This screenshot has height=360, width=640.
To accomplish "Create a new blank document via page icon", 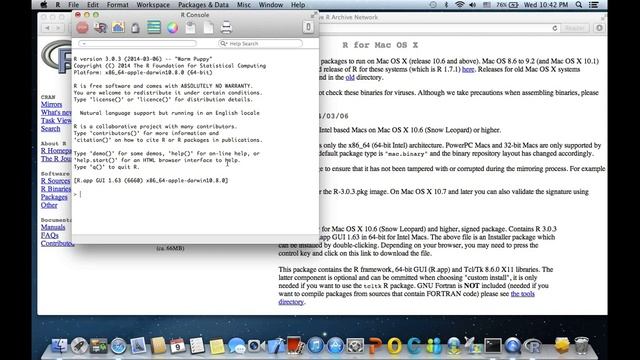I will click(209, 28).
